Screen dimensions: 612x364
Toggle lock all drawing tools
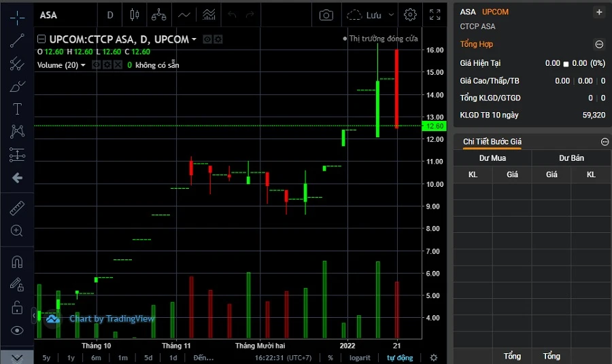click(x=17, y=308)
